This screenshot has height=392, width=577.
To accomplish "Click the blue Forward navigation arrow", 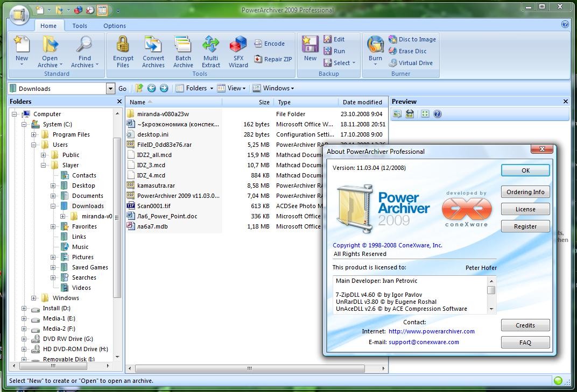I will point(164,88).
